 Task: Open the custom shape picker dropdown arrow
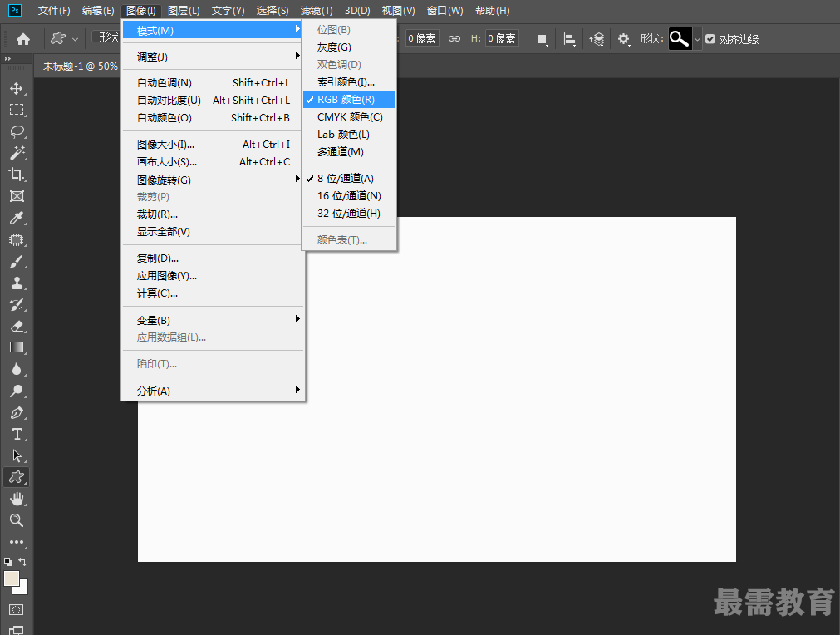[697, 39]
